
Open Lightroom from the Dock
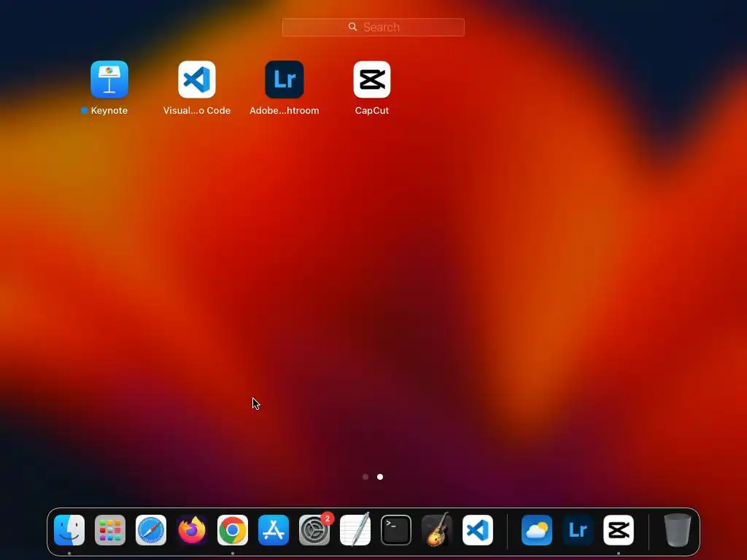578,530
